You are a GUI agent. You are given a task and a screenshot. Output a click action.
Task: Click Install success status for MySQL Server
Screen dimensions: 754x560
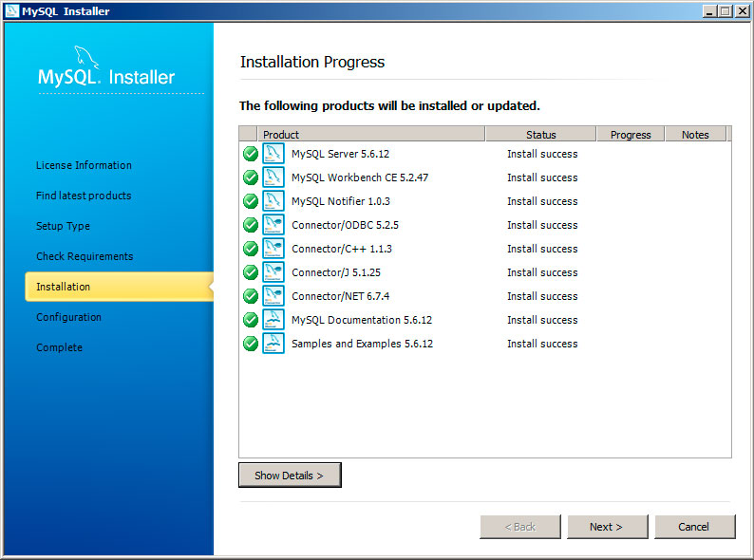(x=542, y=154)
